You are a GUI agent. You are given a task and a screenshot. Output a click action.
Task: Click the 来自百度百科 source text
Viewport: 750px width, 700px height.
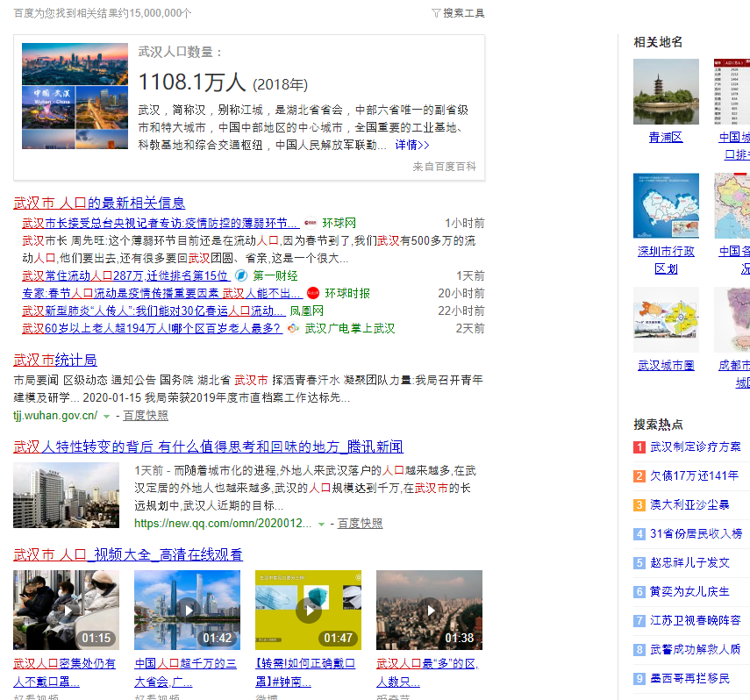445,167
